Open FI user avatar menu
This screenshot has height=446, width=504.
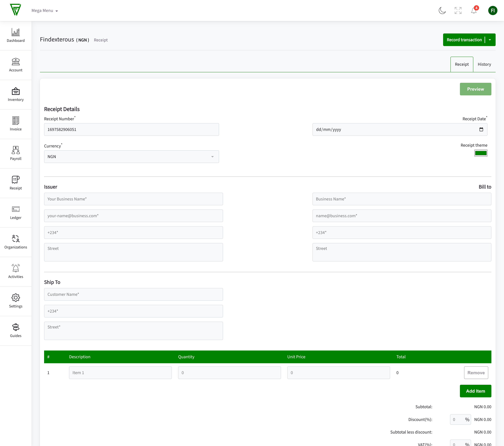[x=493, y=11]
